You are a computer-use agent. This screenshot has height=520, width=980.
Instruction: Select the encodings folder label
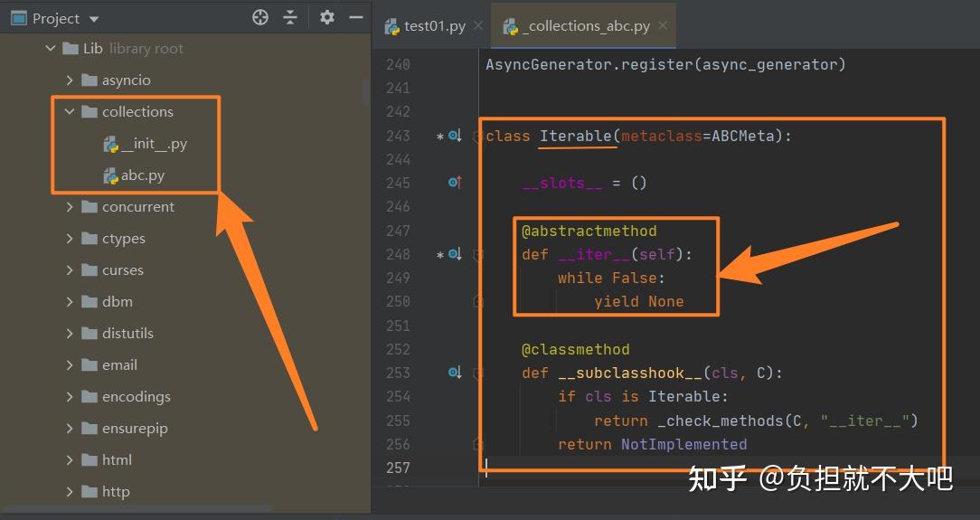click(x=137, y=396)
